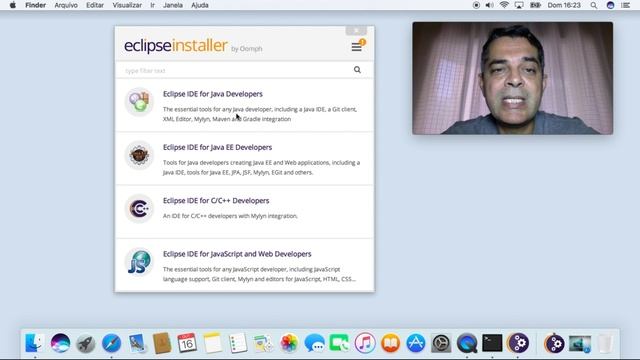The image size is (640, 360).
Task: Open Notes from the Dock
Action: (x=213, y=343)
